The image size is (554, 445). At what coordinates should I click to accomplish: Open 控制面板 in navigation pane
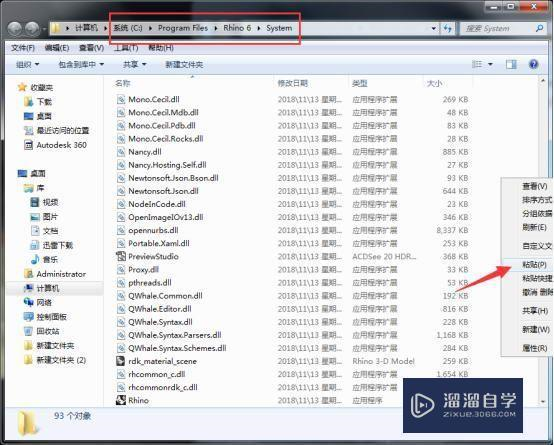click(x=46, y=317)
